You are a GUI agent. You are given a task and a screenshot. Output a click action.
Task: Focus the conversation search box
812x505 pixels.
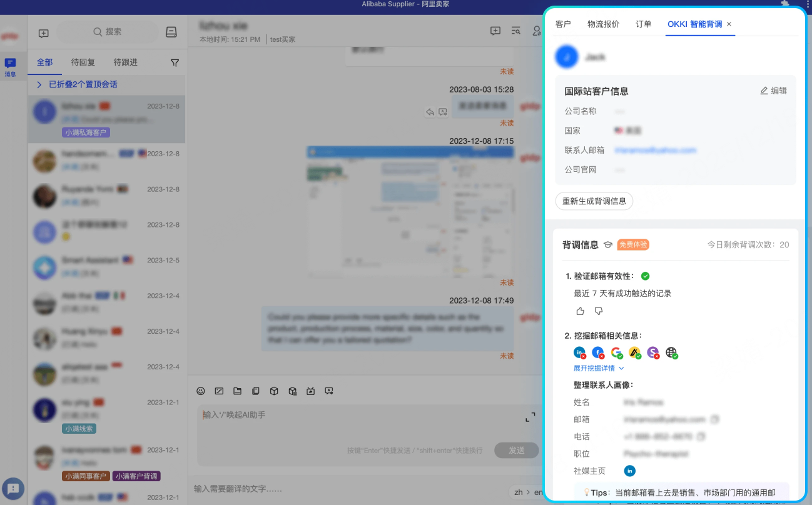108,32
